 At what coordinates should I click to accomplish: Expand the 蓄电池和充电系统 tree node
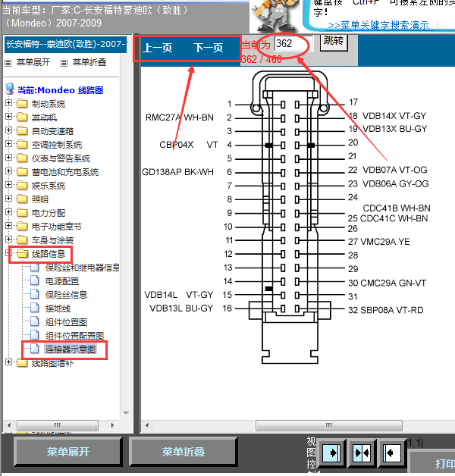coord(9,171)
